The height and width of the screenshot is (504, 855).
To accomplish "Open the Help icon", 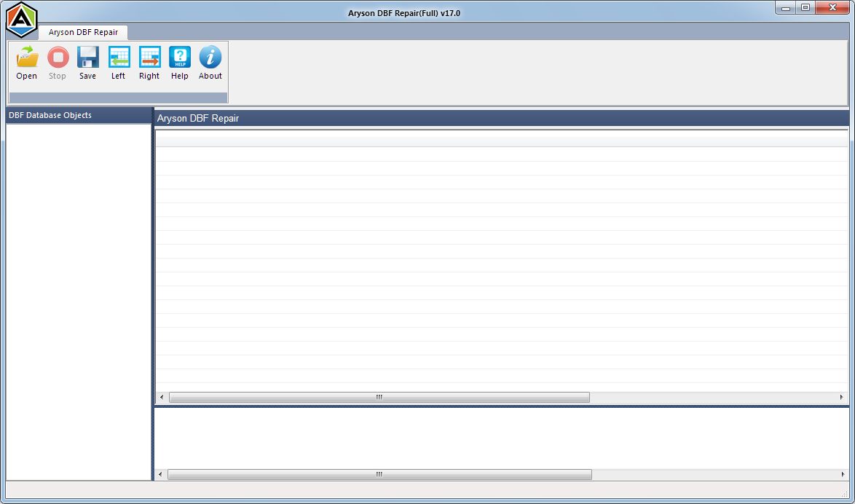I will [x=180, y=58].
